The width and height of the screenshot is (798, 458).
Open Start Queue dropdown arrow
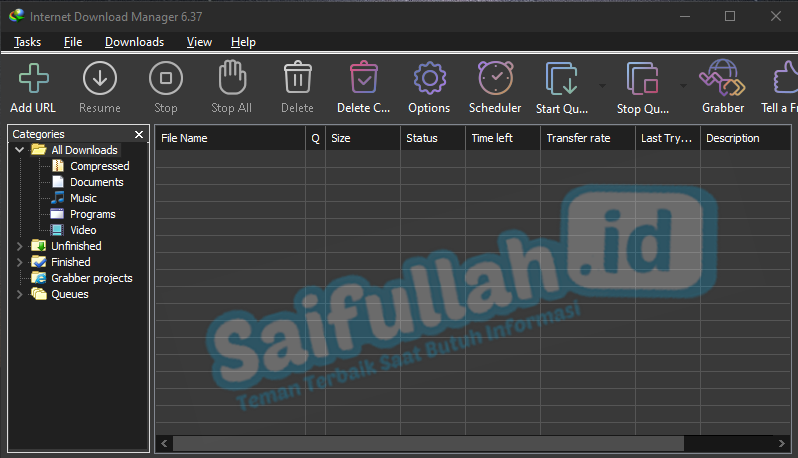point(603,85)
